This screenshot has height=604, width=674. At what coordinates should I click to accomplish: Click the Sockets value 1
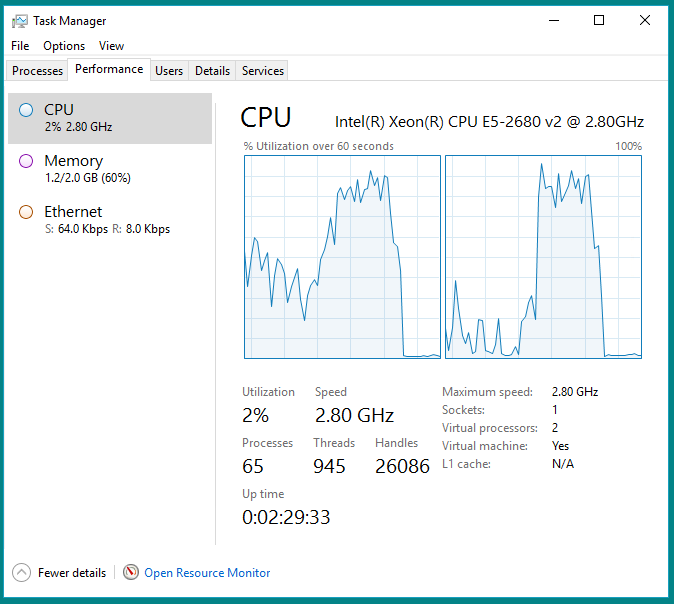click(x=555, y=410)
